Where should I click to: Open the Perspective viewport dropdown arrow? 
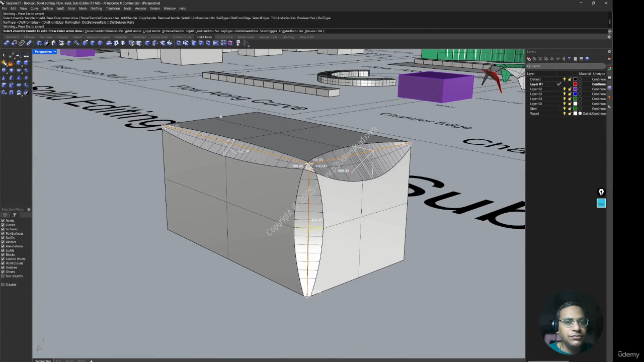[x=55, y=52]
